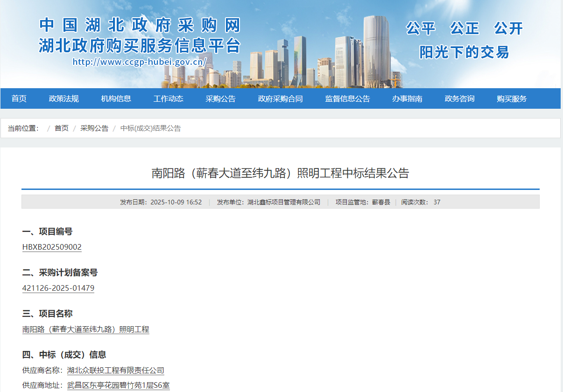563x392 pixels.
Task: Open the 办事指南 navigation item
Action: (x=408, y=98)
